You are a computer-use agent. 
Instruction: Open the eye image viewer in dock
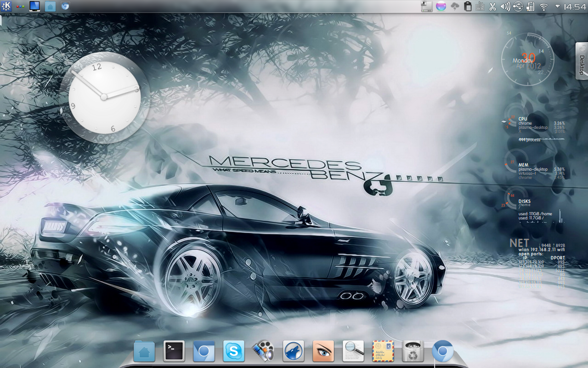coord(323,351)
